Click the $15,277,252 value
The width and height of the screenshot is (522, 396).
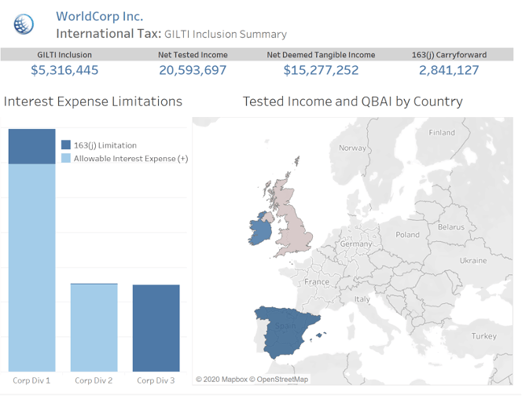[x=321, y=70]
